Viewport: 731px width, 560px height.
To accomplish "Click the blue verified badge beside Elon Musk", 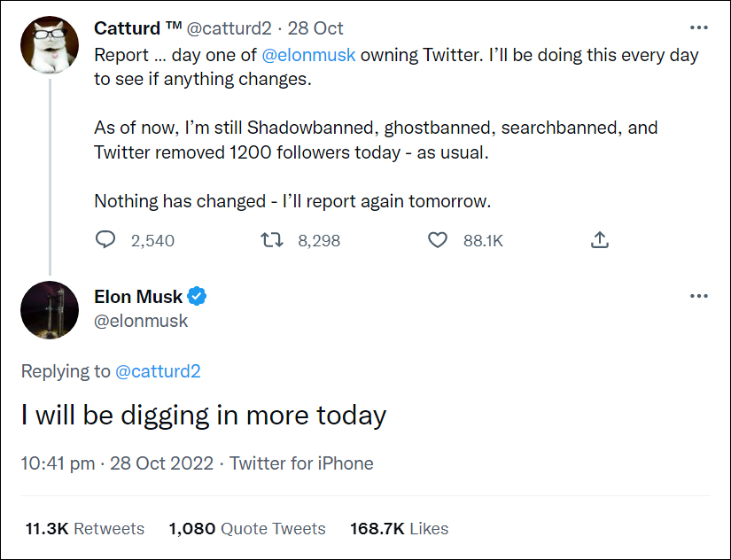I will tap(197, 296).
